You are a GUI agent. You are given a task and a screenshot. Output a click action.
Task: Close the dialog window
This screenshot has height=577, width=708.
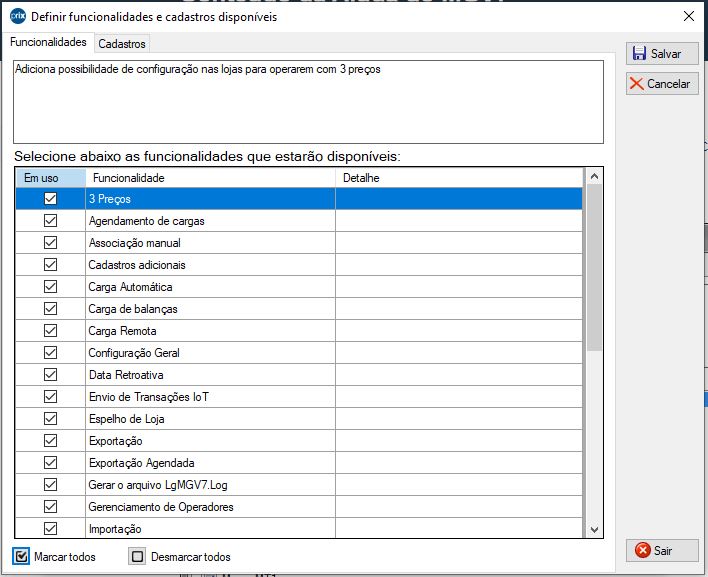pyautogui.click(x=687, y=16)
